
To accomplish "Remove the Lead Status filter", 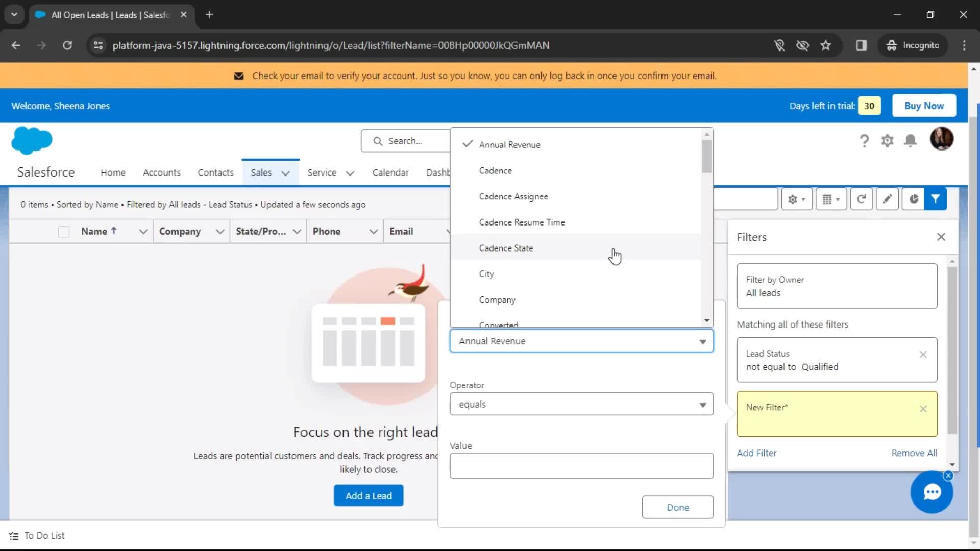I will 923,355.
